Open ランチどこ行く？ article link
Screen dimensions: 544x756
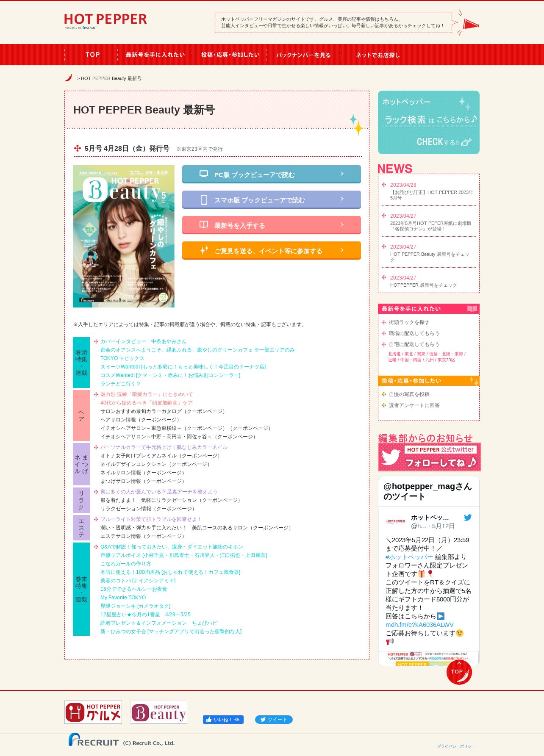point(120,384)
